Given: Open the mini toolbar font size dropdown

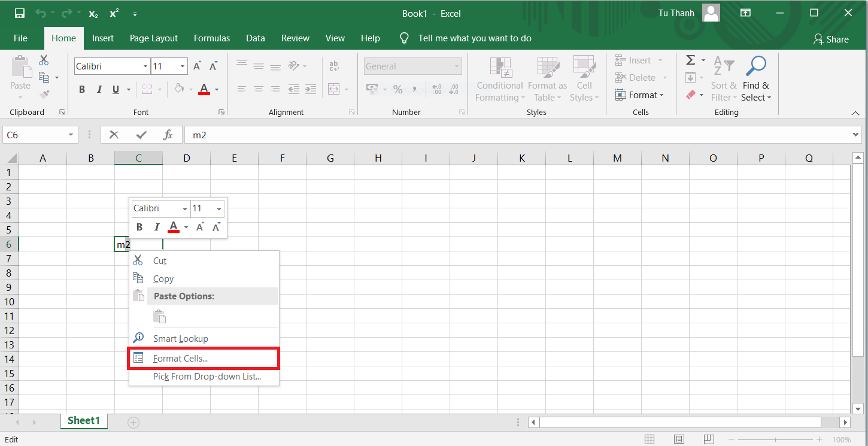Looking at the screenshot, I should [219, 209].
